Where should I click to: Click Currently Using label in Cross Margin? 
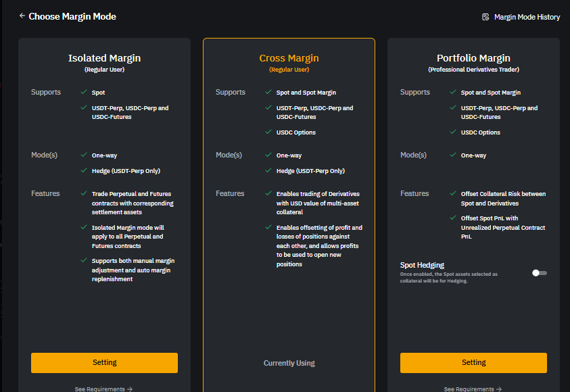pyautogui.click(x=289, y=363)
